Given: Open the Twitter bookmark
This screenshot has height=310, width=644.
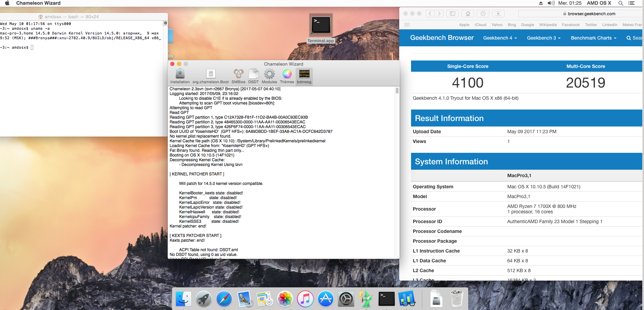Looking at the screenshot, I should pyautogui.click(x=591, y=25).
